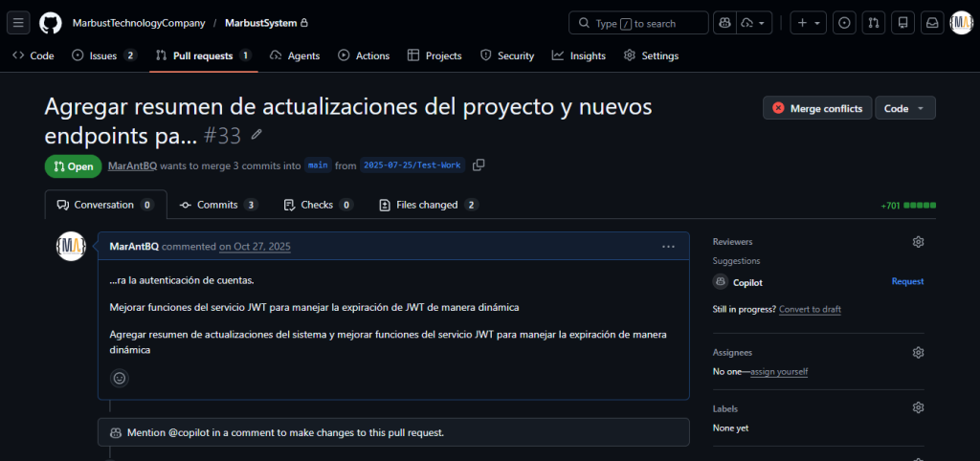Expand the Code dropdown button
This screenshot has height=461, width=980.
[x=905, y=108]
